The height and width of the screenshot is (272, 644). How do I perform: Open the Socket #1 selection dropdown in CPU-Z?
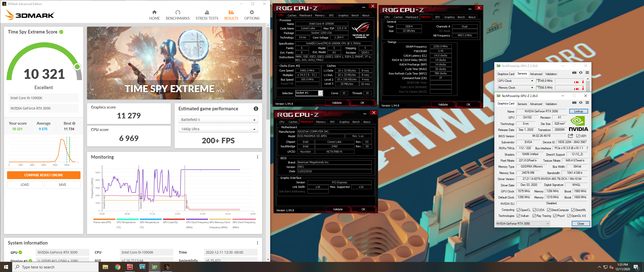tap(309, 93)
